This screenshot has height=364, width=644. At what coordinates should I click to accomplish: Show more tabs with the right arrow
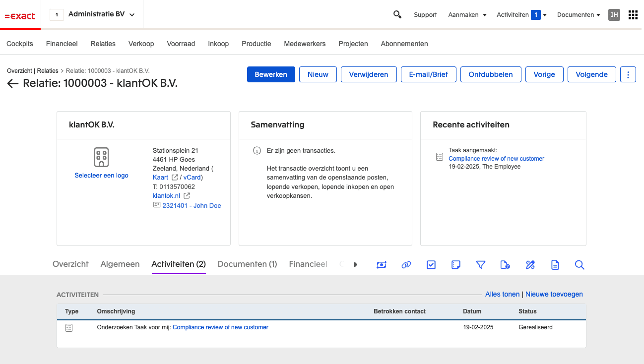pos(355,265)
